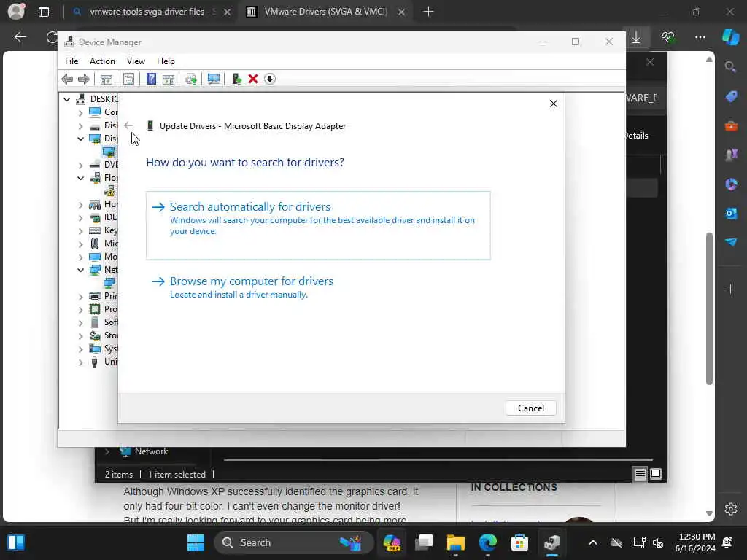Expand the IDE controllers node
This screenshot has width=747, height=560.
80,217
